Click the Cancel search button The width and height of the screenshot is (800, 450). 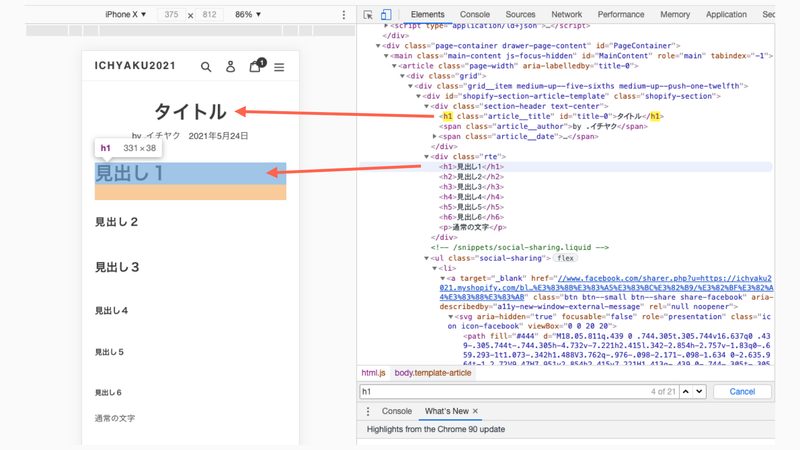(x=742, y=391)
